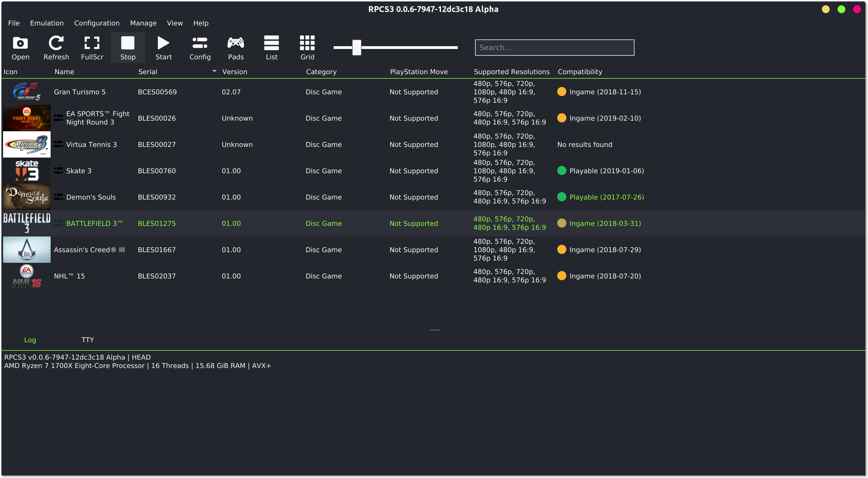
Task: Open the Manage menu
Action: (143, 23)
